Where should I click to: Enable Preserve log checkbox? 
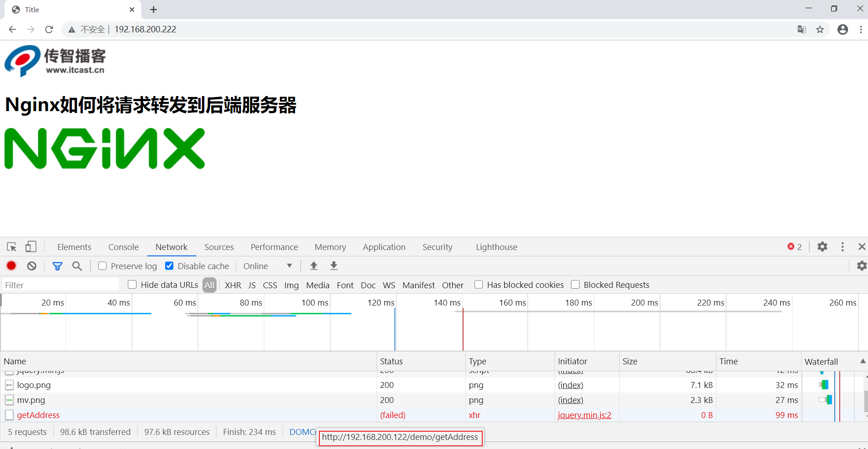[103, 266]
